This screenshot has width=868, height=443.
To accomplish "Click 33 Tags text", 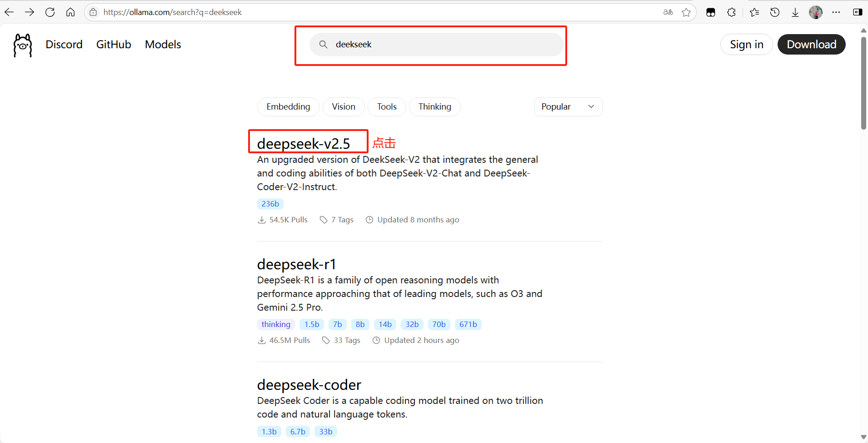I will click(x=347, y=340).
